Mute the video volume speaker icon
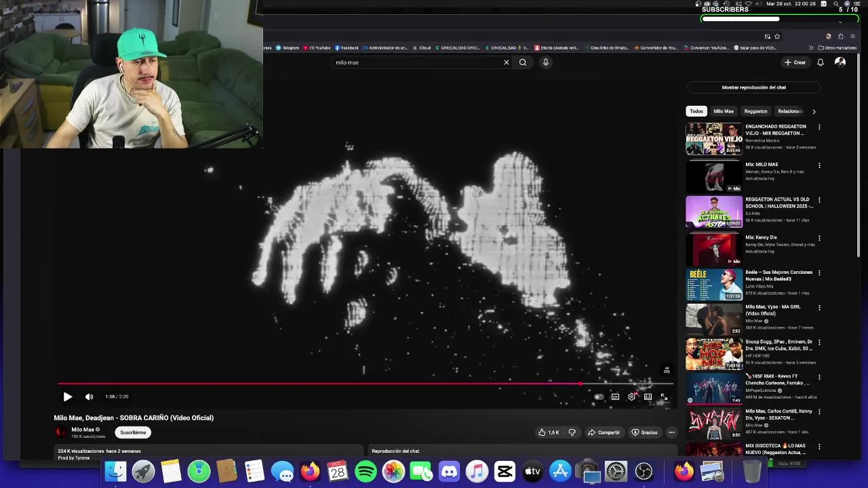This screenshot has width=868, height=488. 89,396
